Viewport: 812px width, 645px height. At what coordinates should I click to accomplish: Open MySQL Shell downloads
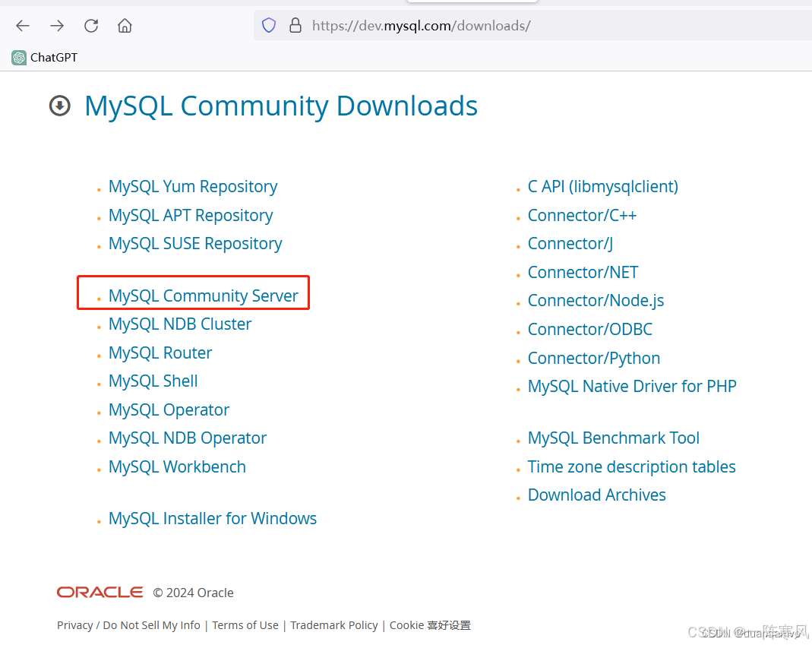(153, 381)
